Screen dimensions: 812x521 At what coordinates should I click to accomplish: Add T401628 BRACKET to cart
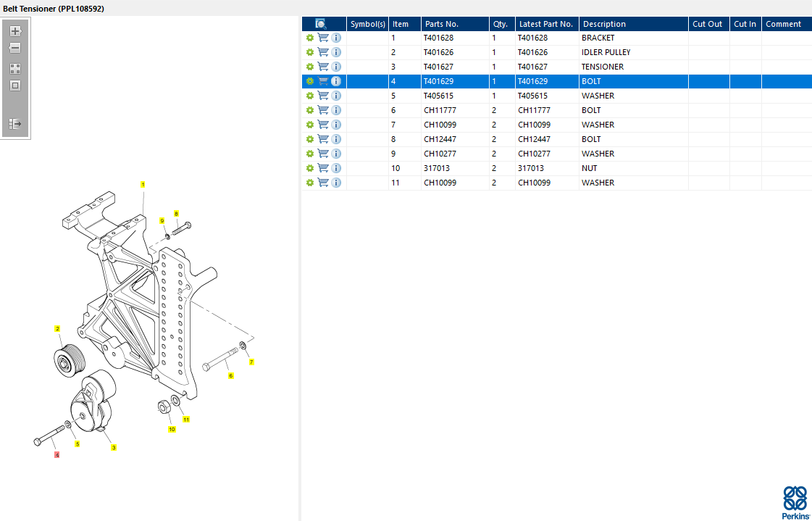[323, 38]
